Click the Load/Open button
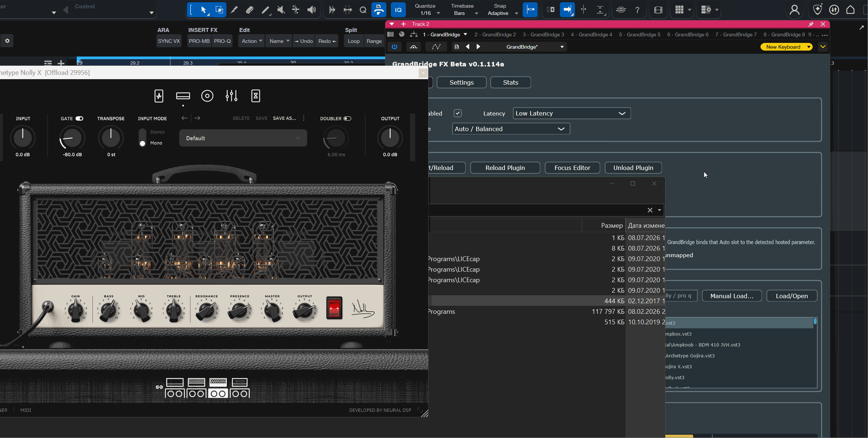Screen dimensions: 868x438 pos(792,296)
